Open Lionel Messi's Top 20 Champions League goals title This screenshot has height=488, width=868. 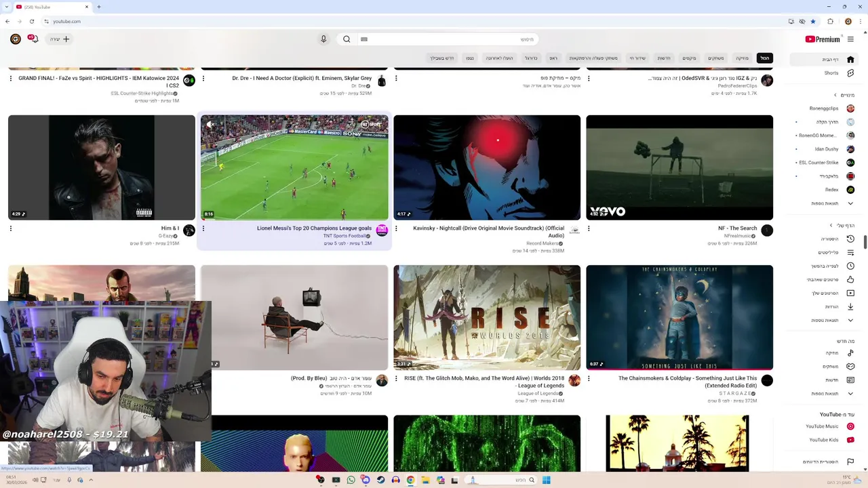click(x=314, y=228)
